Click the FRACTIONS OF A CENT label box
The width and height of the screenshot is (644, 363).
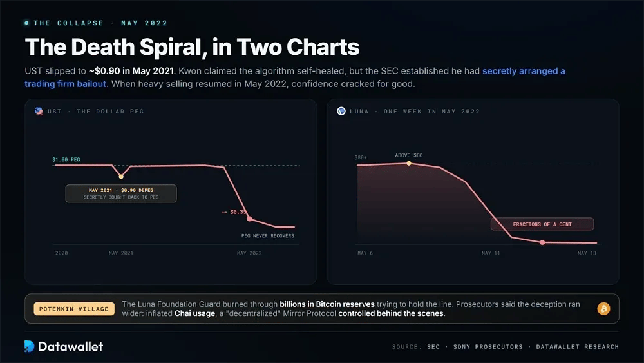point(542,224)
